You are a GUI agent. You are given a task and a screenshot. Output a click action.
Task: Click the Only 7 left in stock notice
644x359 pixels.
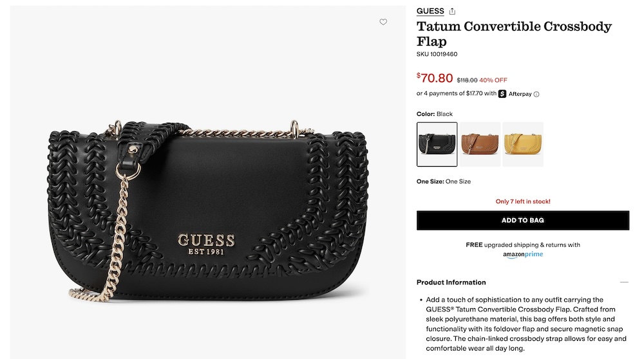[x=522, y=201]
